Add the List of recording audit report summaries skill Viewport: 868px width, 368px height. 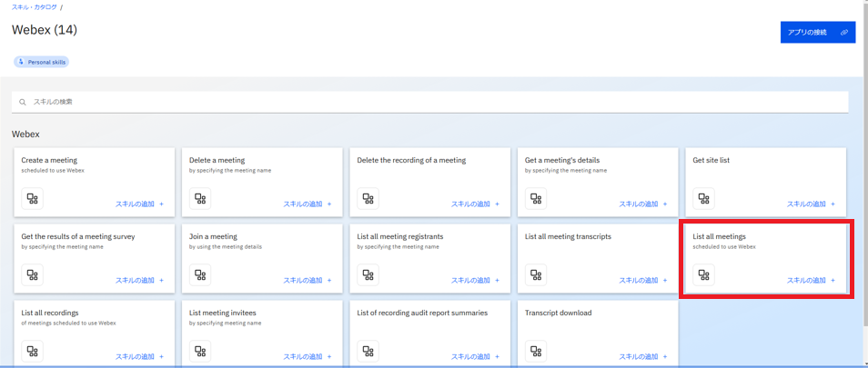(x=475, y=357)
